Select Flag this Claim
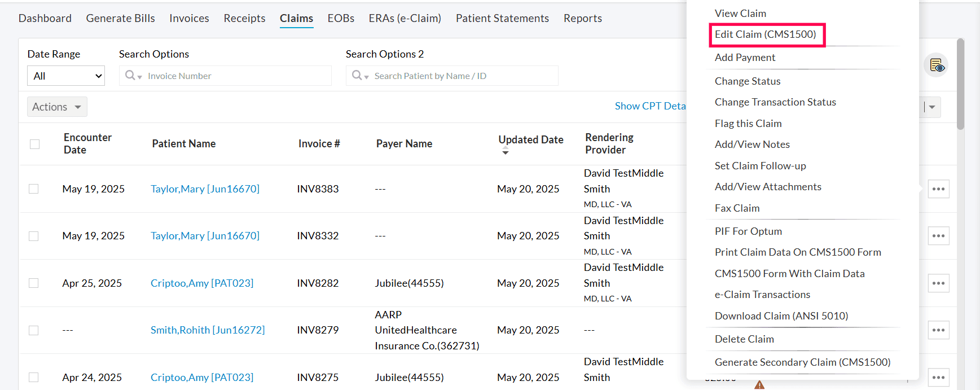Screen dimensions: 980x390 (x=748, y=124)
